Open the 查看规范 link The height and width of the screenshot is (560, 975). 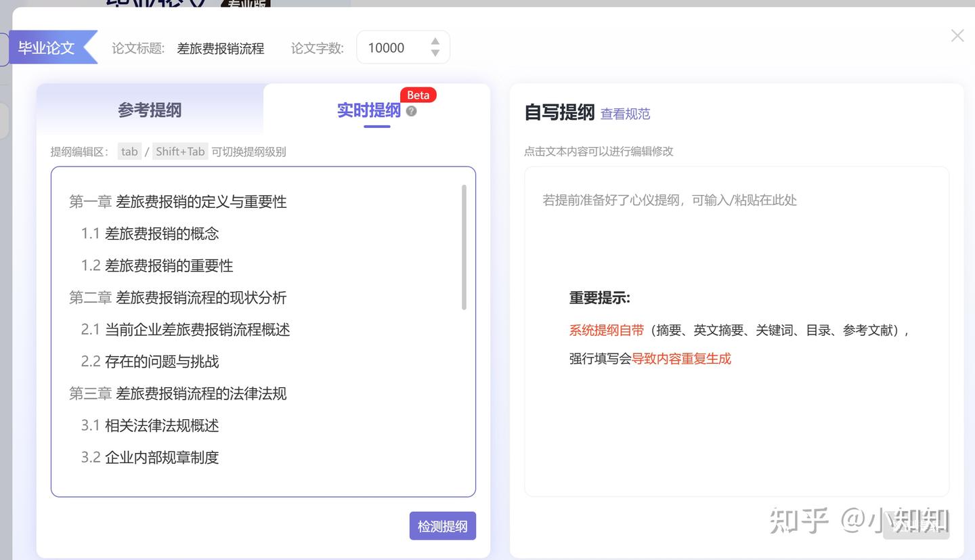coord(625,114)
